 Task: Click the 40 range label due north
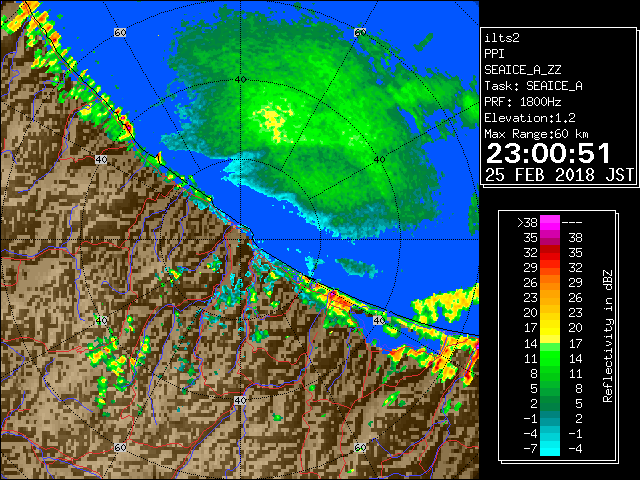point(240,79)
